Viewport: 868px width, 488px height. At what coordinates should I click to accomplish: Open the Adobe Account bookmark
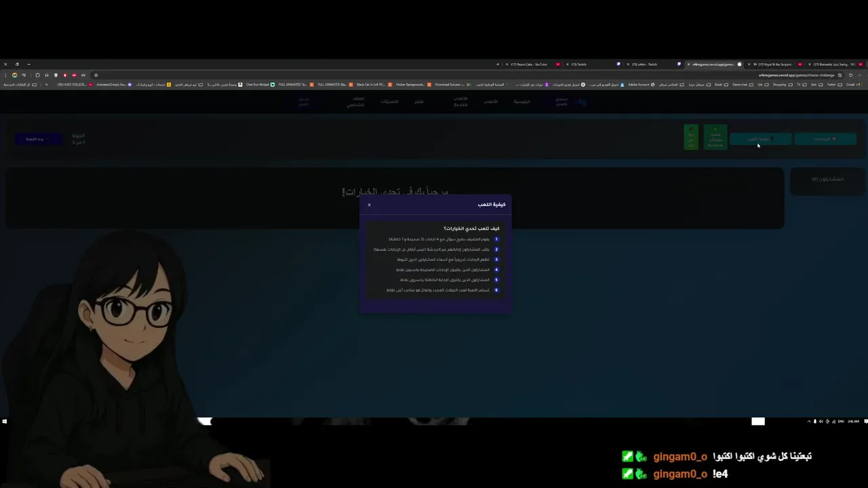coord(642,85)
